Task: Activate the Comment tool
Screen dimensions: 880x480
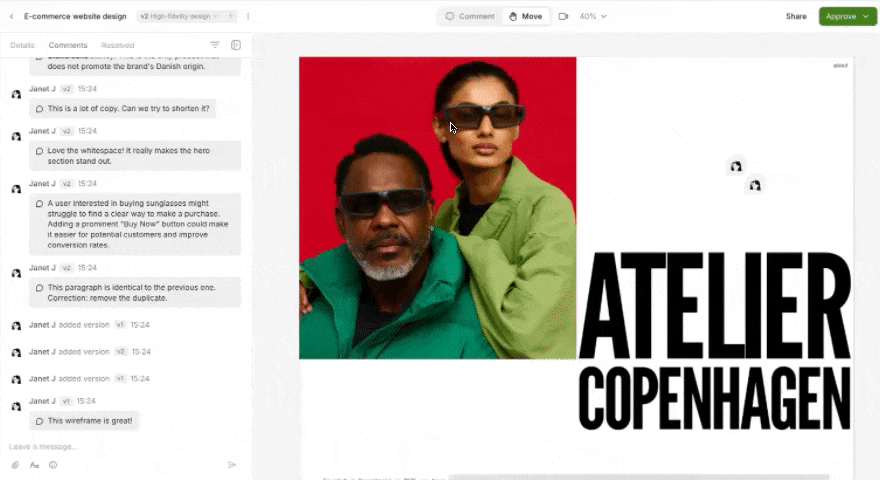Action: click(x=470, y=16)
